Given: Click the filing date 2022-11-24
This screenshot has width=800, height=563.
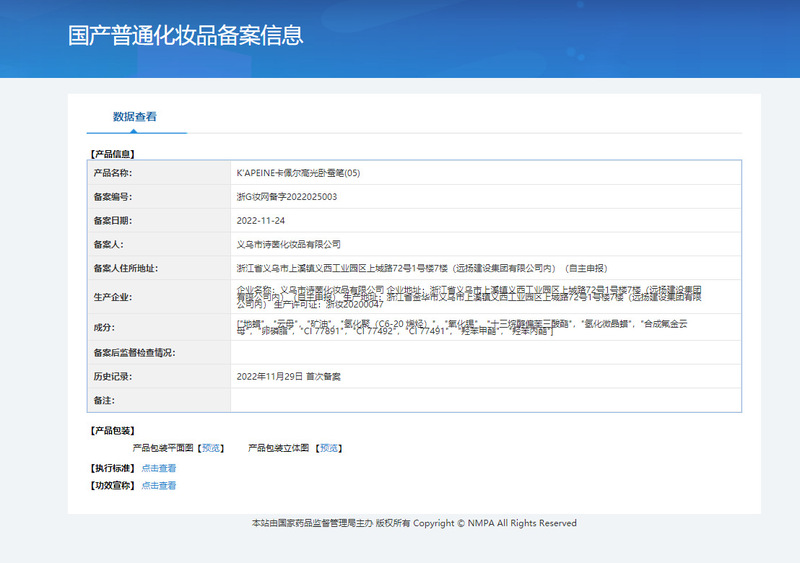Looking at the screenshot, I should click(260, 220).
